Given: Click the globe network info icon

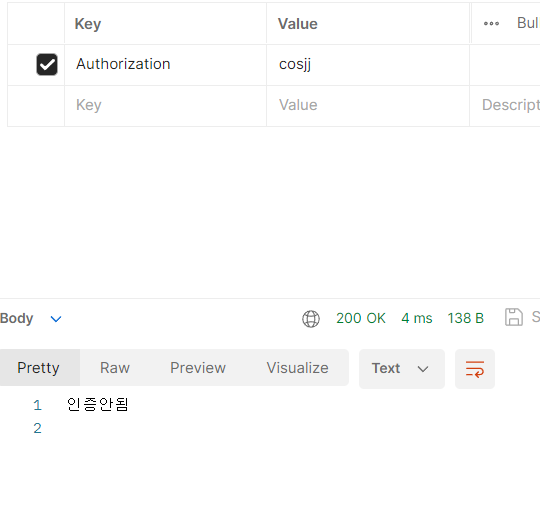Looking at the screenshot, I should pos(311,319).
